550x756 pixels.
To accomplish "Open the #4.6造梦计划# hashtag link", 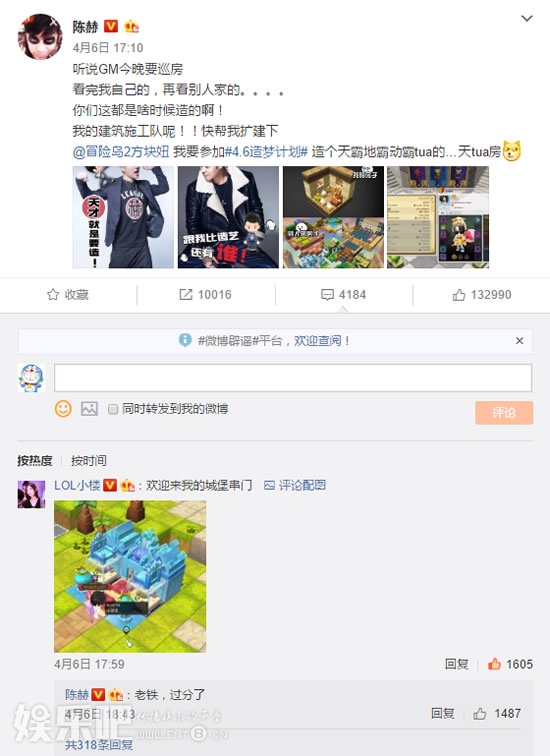I will click(x=266, y=152).
